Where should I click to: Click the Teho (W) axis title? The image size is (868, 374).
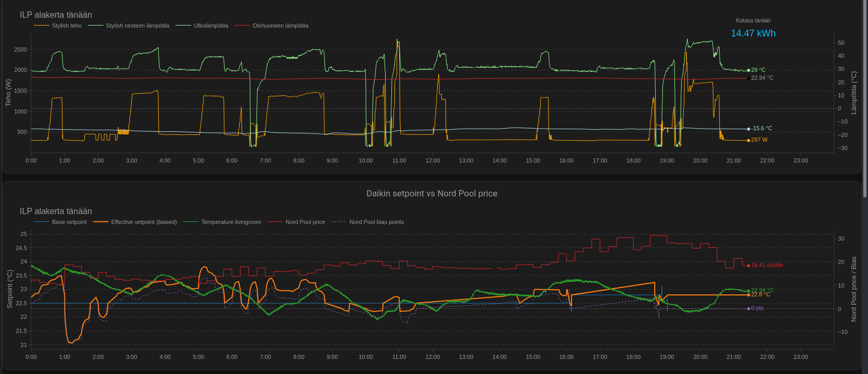[x=8, y=93]
